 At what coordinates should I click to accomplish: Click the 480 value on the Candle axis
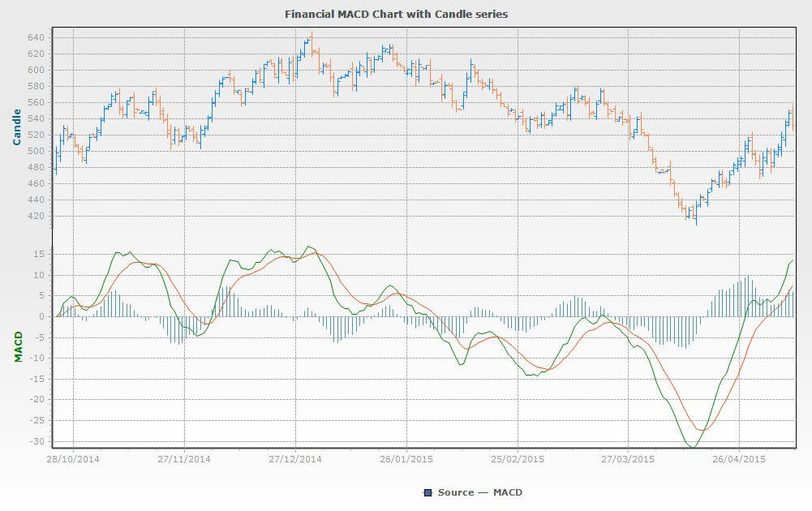tap(36, 167)
